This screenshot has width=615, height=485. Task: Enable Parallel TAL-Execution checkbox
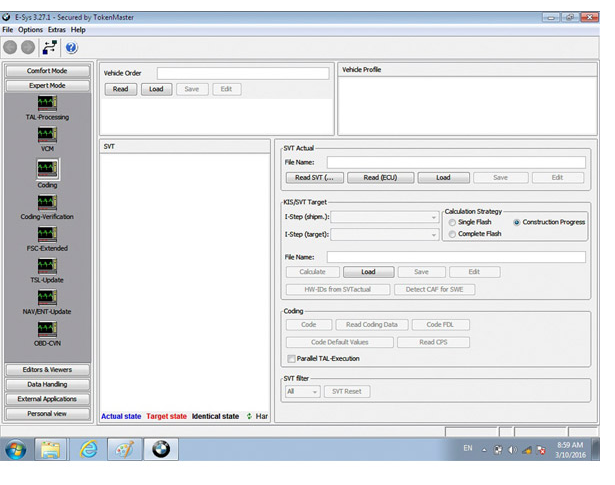click(292, 358)
